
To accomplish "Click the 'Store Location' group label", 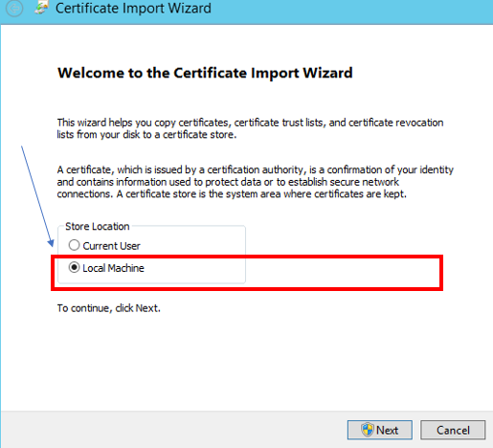I will tap(98, 226).
